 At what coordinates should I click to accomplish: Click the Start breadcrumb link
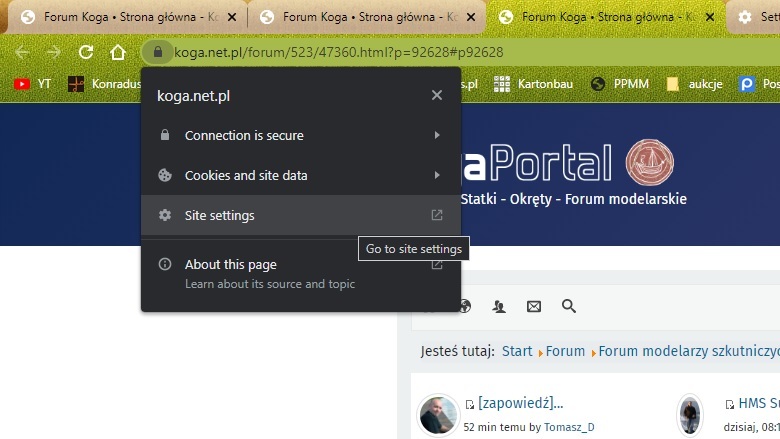pos(517,351)
